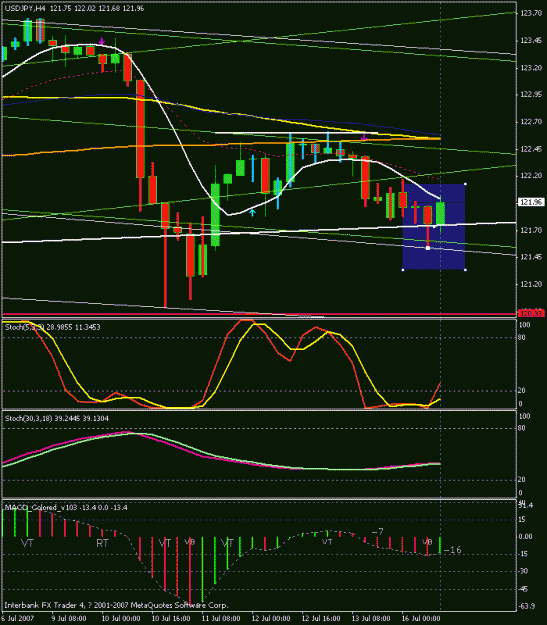Click the 10 Jul 16:00 time label
Screen dimensions: 547x625
[x=171, y=618]
